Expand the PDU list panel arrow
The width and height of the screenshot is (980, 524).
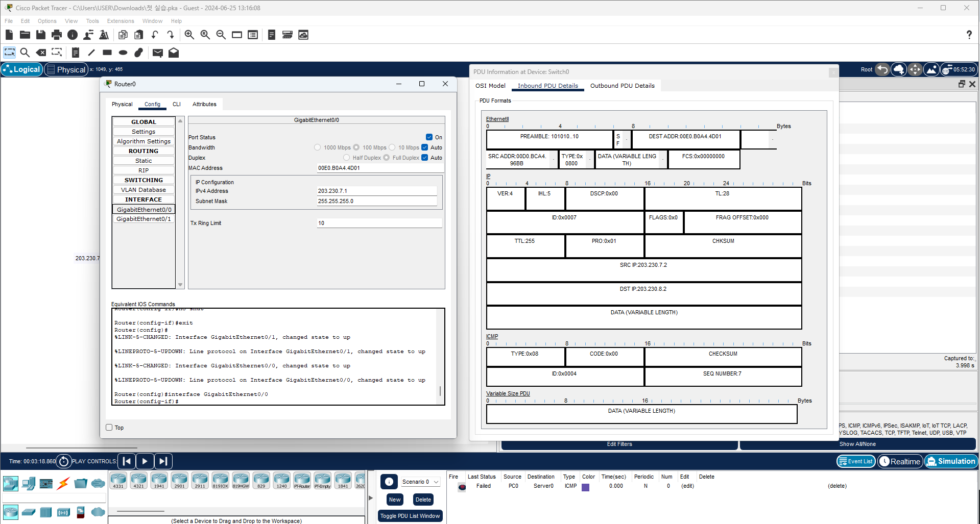pos(371,497)
